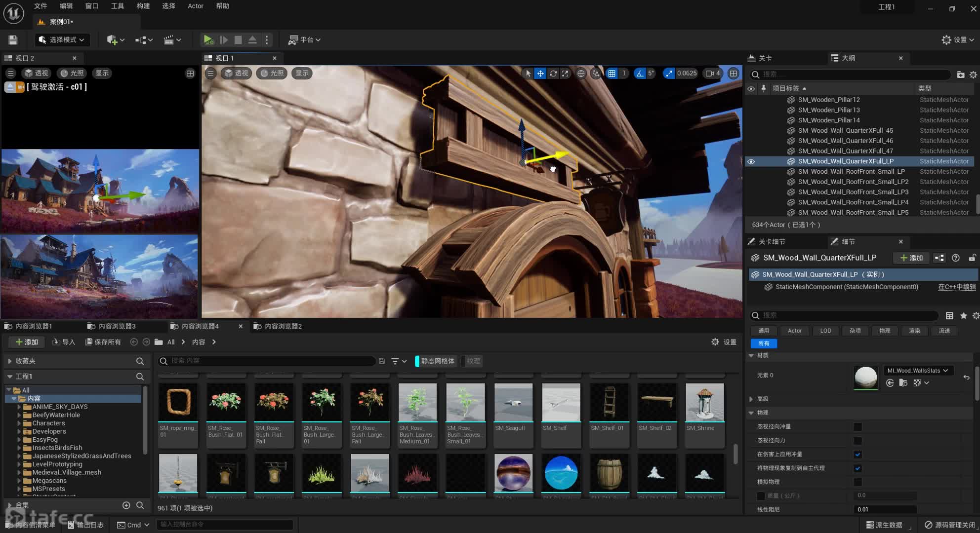The image size is (980, 533).
Task: Select the 物理 filter in details panel
Action: [x=884, y=331]
